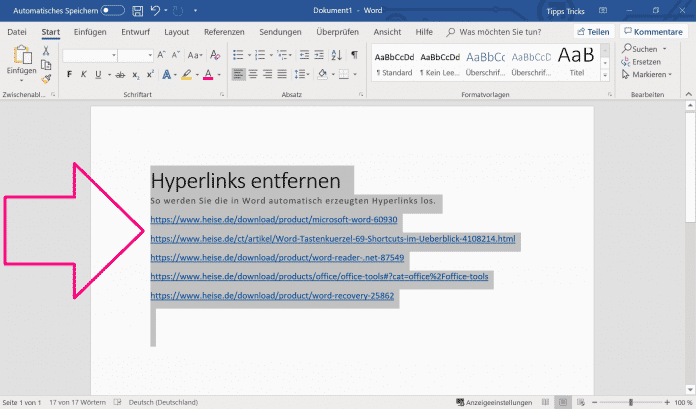Click the Teilen button
696x409 pixels.
593,32
